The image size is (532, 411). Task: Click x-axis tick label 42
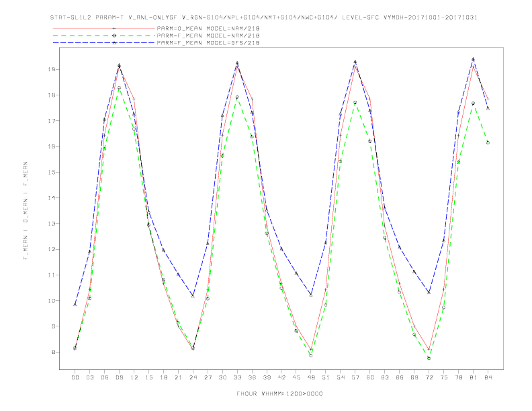tap(281, 377)
